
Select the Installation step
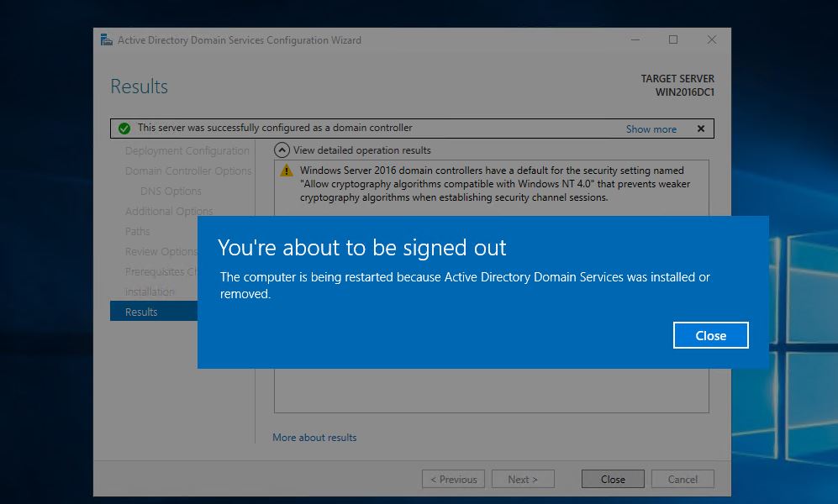point(150,292)
